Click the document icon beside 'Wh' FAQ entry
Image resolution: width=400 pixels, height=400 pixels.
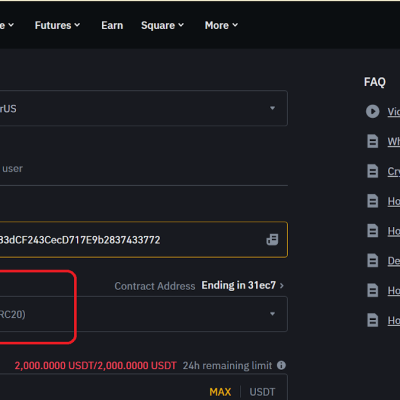373,141
